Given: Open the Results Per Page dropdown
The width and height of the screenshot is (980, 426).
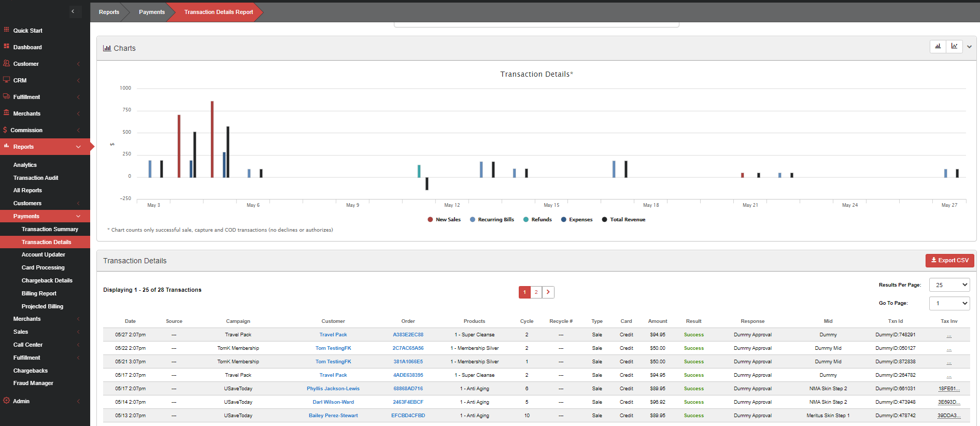Looking at the screenshot, I should click(949, 285).
